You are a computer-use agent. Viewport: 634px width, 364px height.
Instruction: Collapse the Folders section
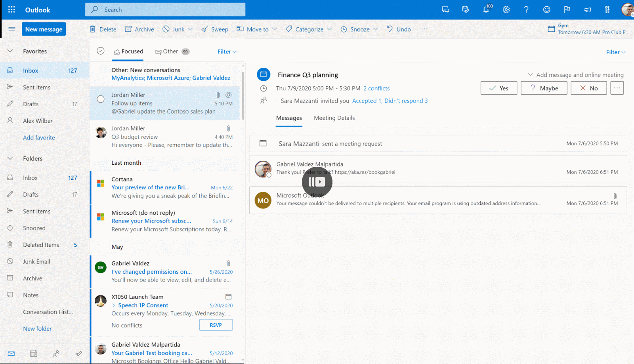[x=10, y=158]
